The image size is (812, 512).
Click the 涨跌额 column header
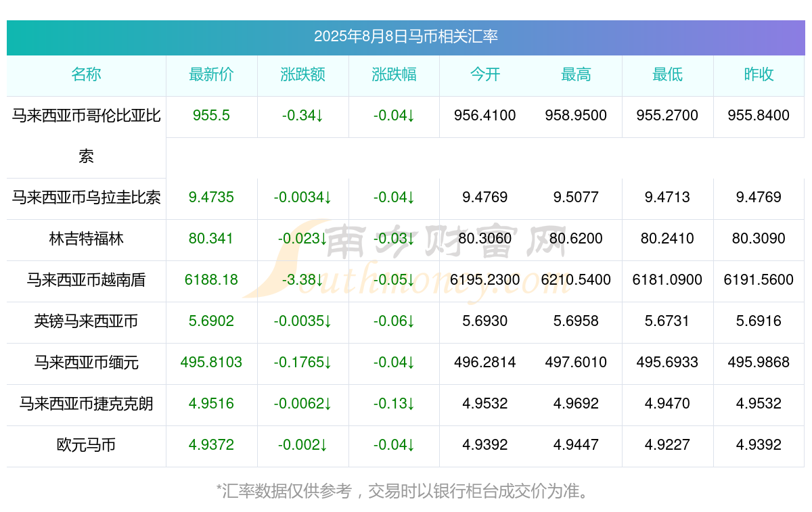tap(302, 74)
